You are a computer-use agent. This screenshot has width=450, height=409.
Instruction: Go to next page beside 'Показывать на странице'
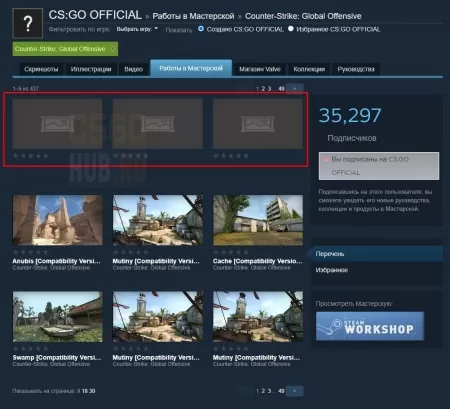(295, 391)
